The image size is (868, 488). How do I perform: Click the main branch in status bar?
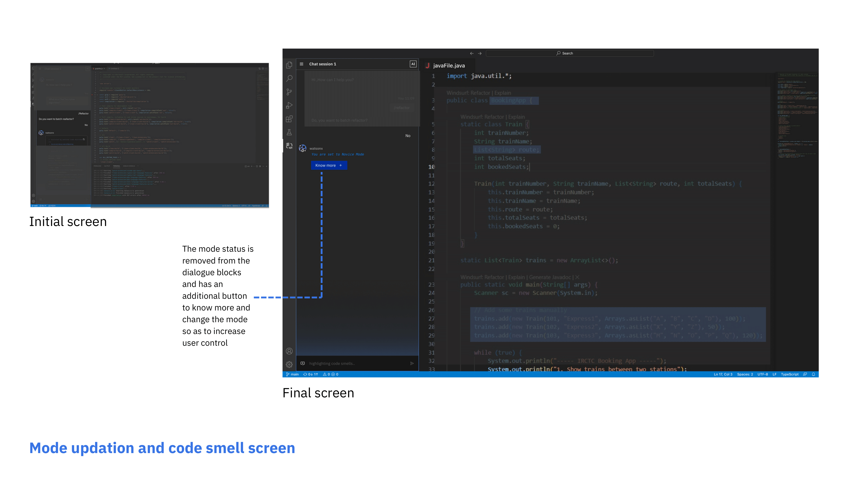click(x=293, y=374)
